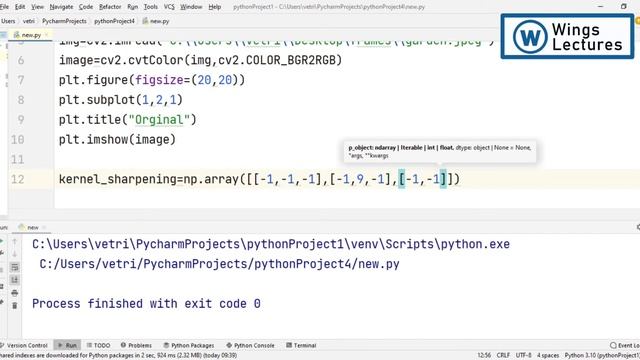Toggle scroll to end of output
The width and height of the screenshot is (640, 360).
[15, 280]
